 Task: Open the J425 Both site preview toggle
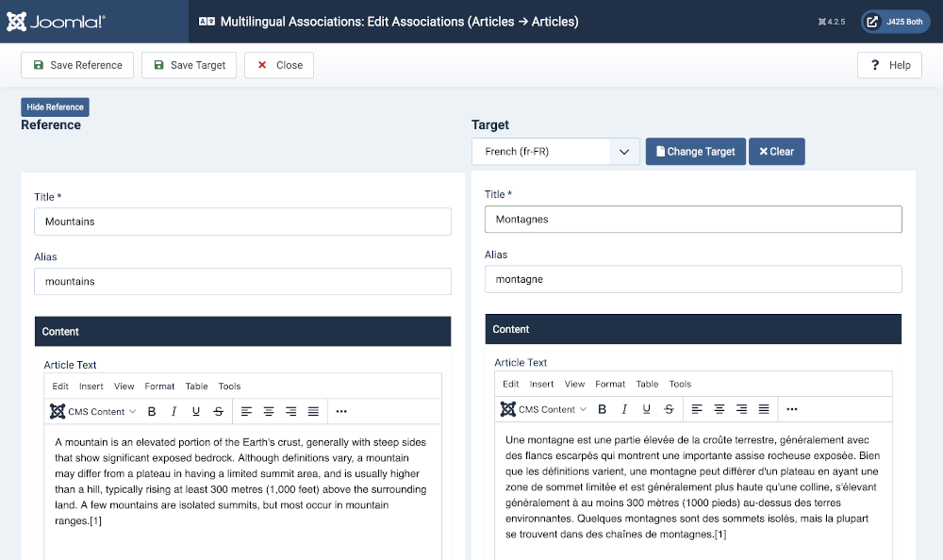[894, 20]
